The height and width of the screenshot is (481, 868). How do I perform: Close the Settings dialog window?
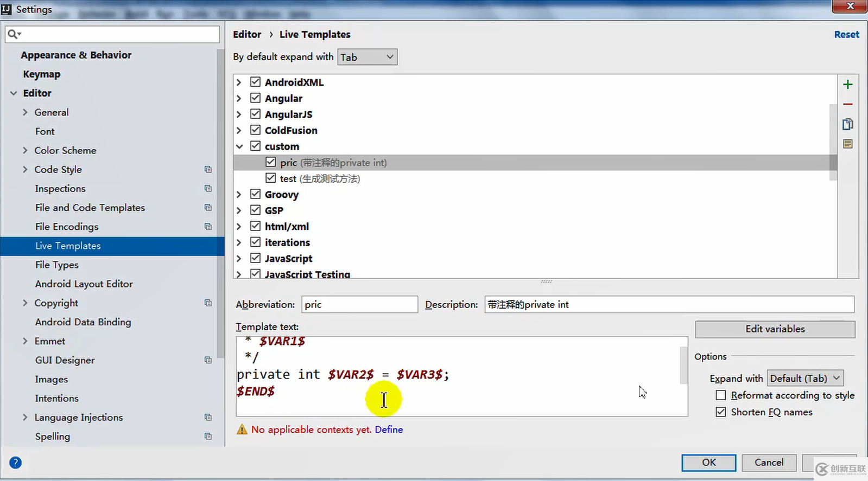pyautogui.click(x=850, y=6)
